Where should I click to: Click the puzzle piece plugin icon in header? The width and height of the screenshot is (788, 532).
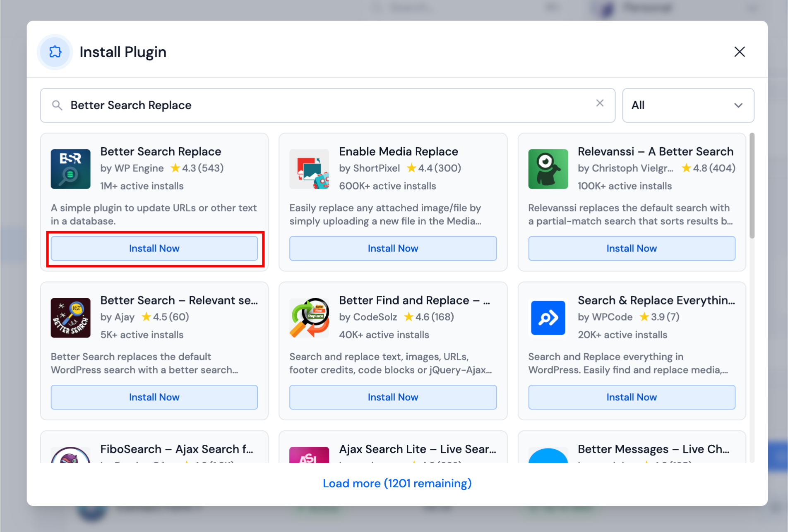55,52
